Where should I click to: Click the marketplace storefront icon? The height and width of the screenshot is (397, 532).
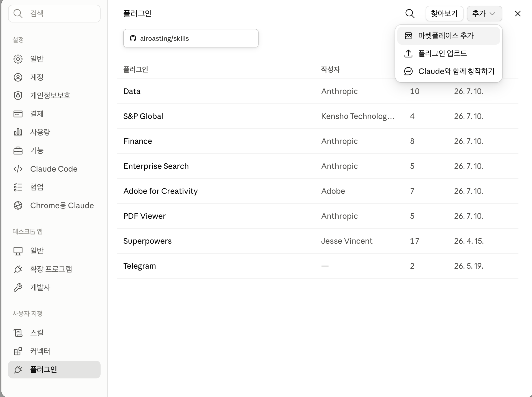point(408,36)
